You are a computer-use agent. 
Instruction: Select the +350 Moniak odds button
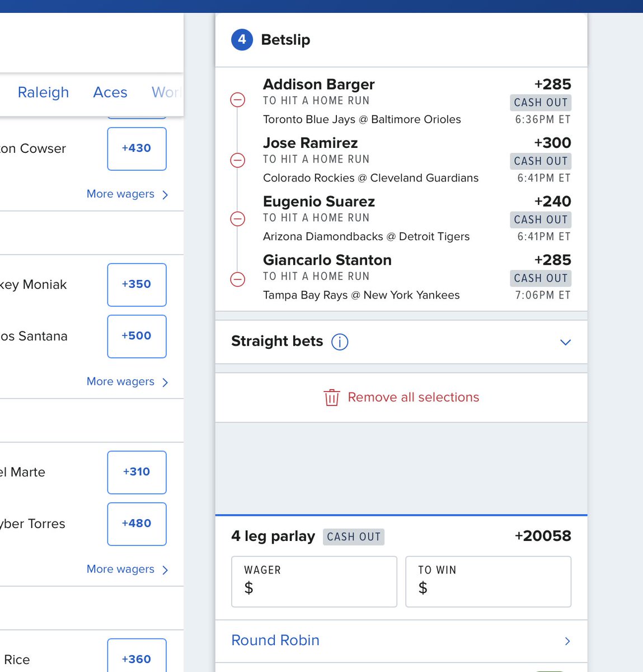tap(137, 284)
